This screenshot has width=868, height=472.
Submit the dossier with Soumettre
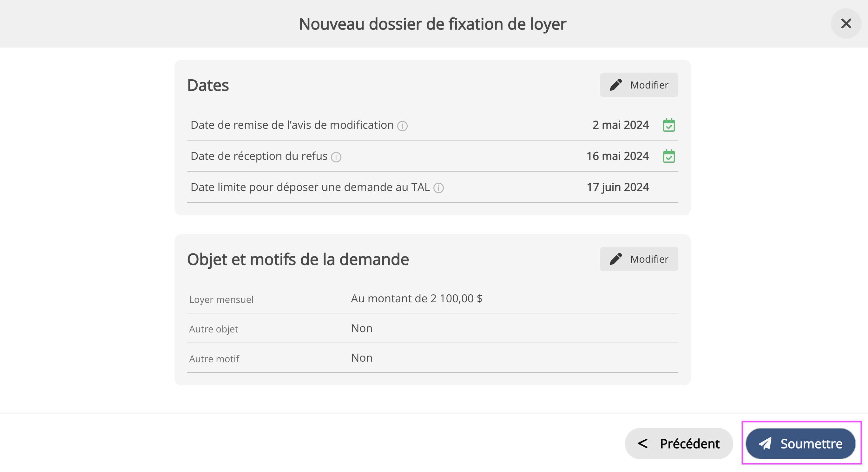(x=801, y=443)
